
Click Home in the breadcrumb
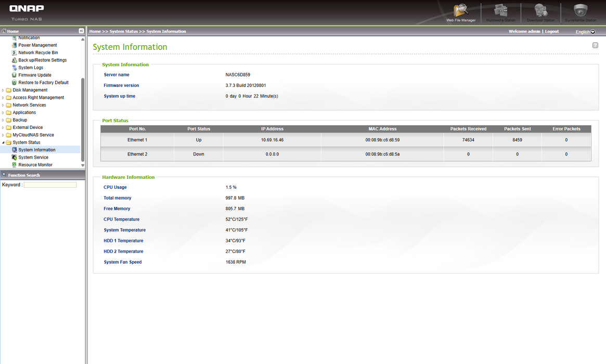95,31
